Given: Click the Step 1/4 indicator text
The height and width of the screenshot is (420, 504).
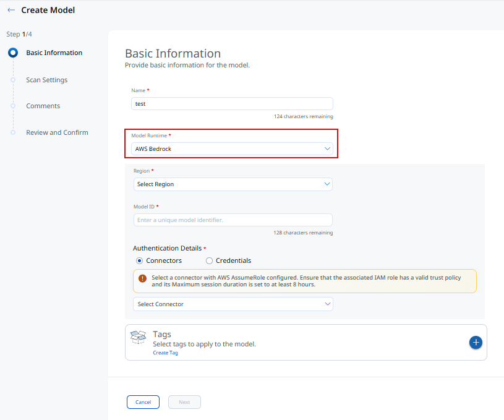Looking at the screenshot, I should 19,34.
